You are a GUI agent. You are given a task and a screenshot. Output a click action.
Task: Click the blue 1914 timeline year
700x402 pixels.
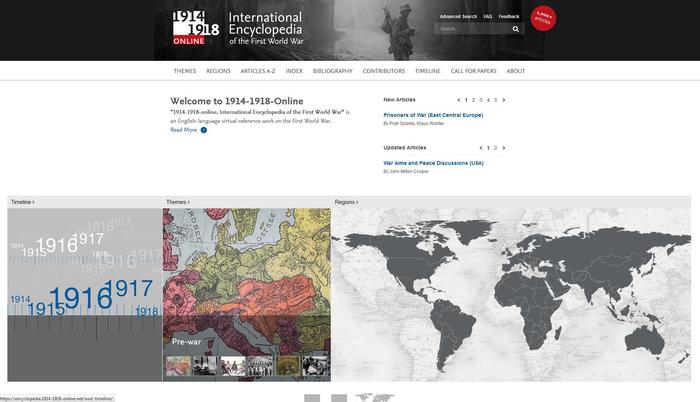point(21,299)
